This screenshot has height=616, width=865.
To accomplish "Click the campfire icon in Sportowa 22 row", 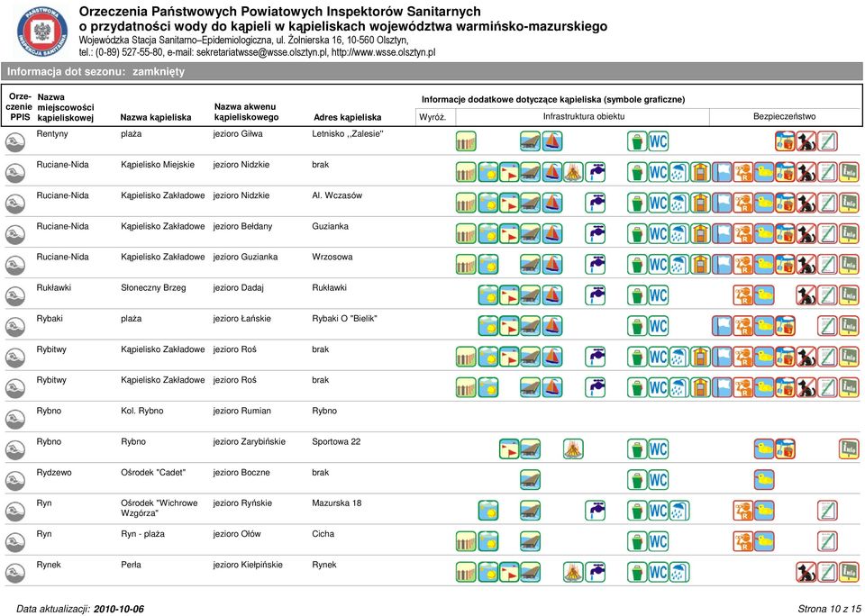I will click(x=574, y=448).
